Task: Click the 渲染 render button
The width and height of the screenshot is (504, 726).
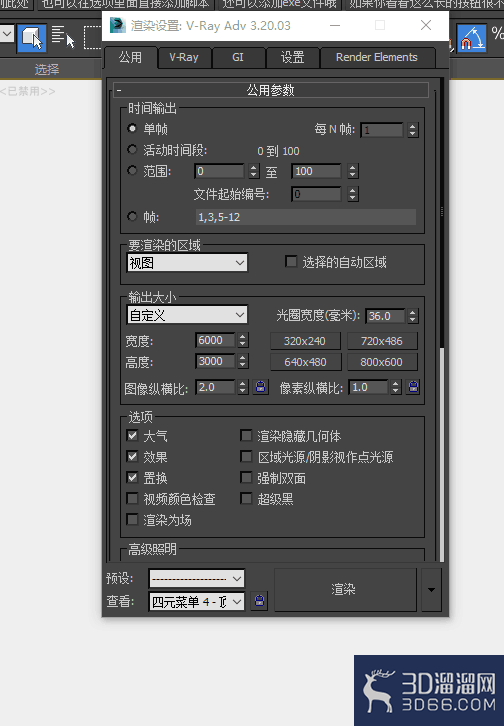Action: point(346,590)
